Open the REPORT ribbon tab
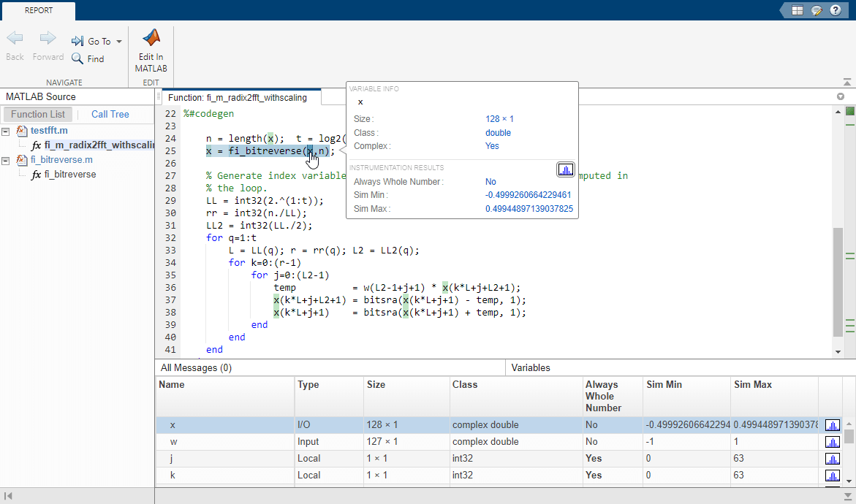This screenshot has height=504, width=856. click(38, 11)
